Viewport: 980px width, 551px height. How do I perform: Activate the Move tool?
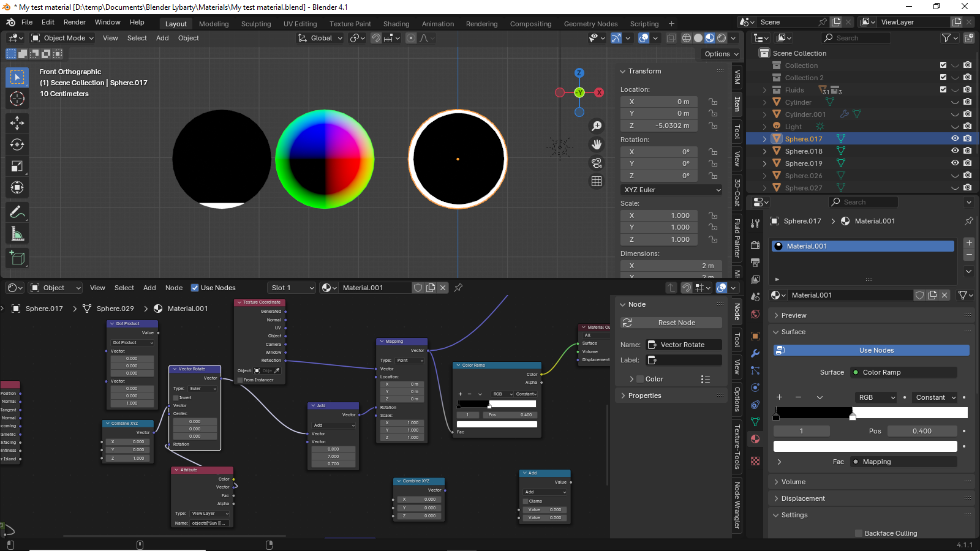[17, 123]
